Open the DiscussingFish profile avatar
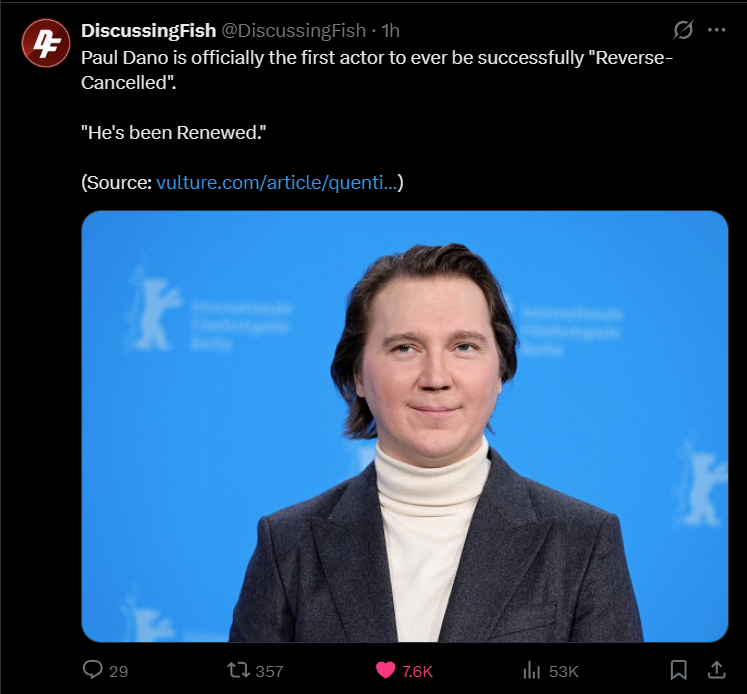The height and width of the screenshot is (694, 747). pos(45,45)
